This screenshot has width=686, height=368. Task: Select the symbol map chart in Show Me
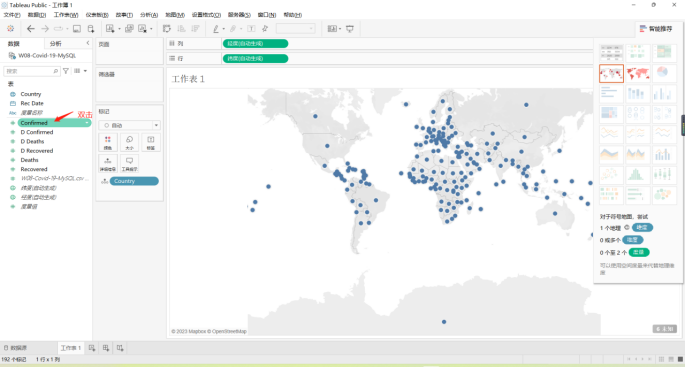(611, 74)
